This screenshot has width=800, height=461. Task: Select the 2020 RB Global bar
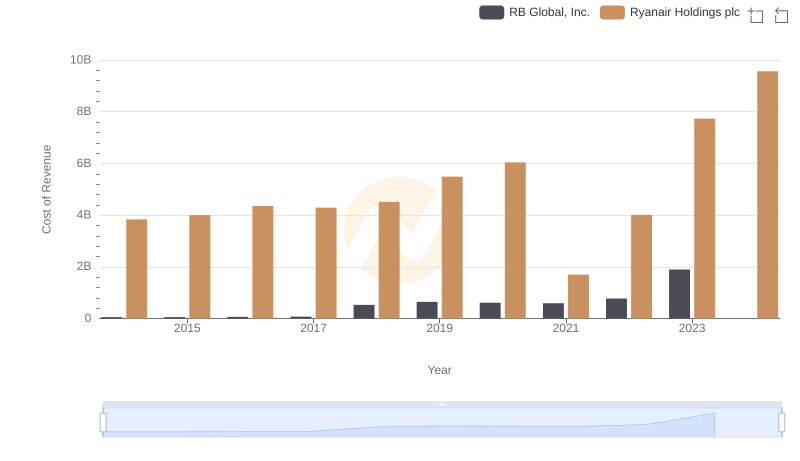click(490, 311)
